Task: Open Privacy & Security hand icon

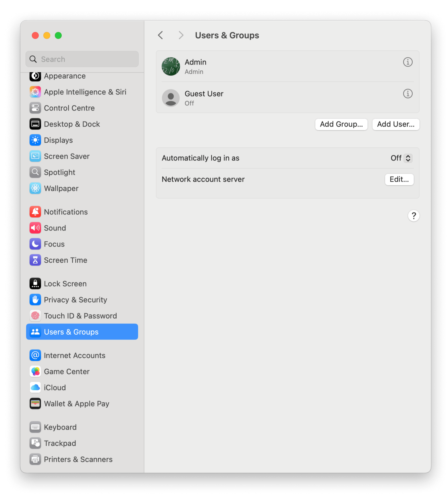Action: pyautogui.click(x=35, y=300)
